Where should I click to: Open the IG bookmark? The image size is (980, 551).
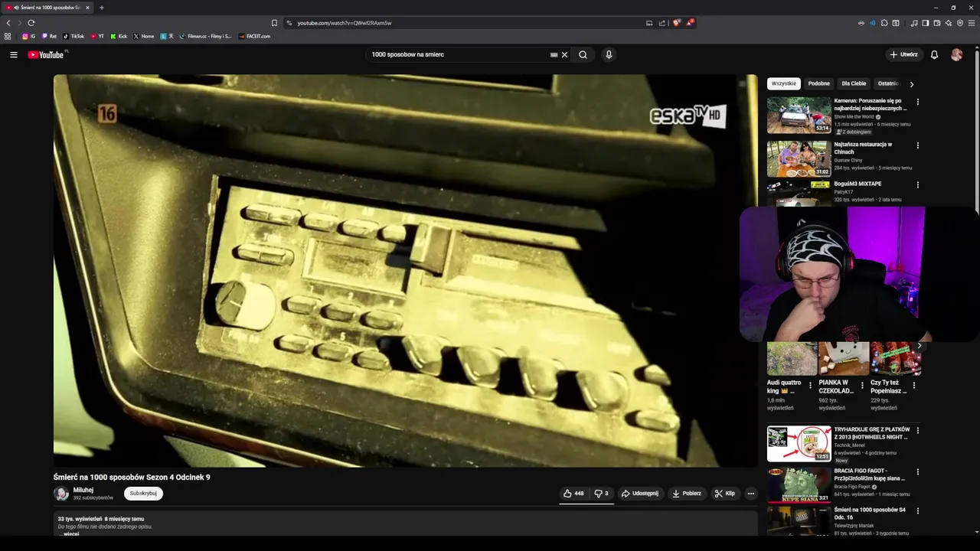click(x=28, y=36)
